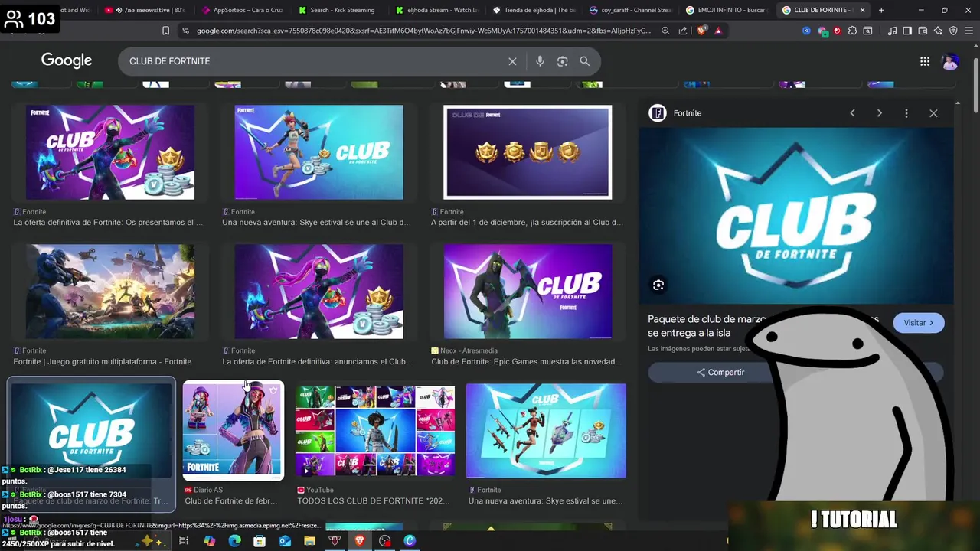The height and width of the screenshot is (551, 980).
Task: Close the image preview panel
Action: click(933, 113)
